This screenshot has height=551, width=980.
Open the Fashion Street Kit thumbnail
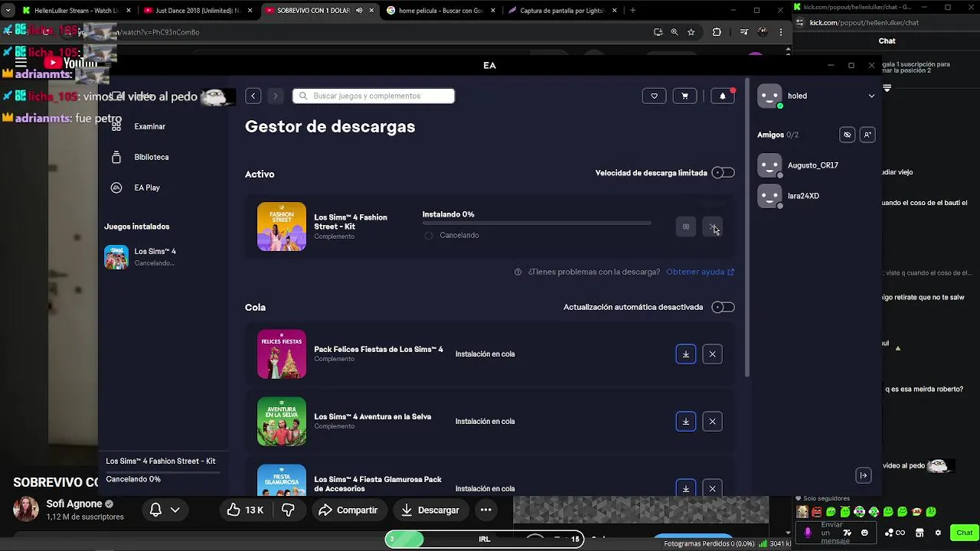pyautogui.click(x=282, y=227)
